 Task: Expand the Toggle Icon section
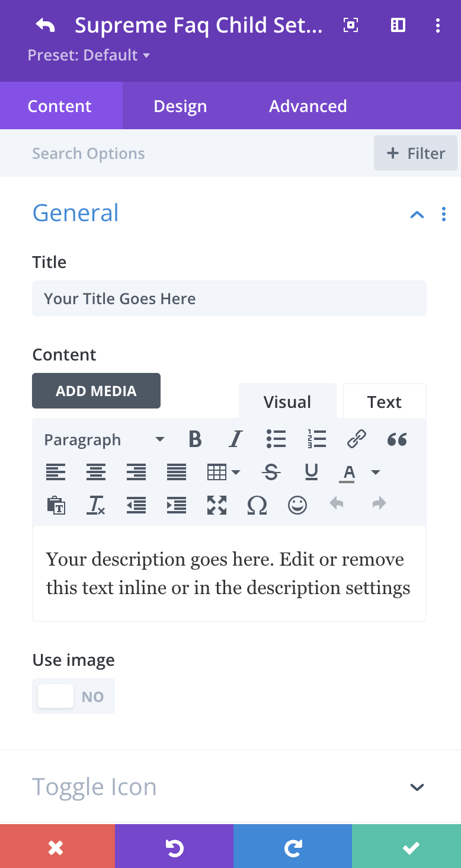pyautogui.click(x=230, y=787)
